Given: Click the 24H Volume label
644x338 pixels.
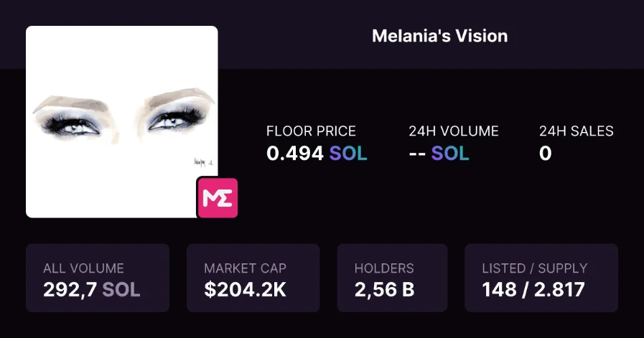Looking at the screenshot, I should point(454,131).
